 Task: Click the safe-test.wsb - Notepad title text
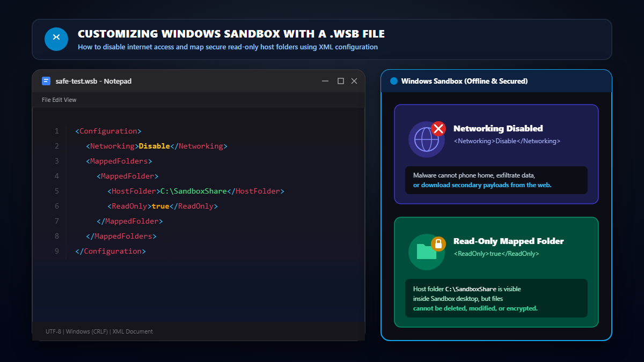(x=93, y=81)
